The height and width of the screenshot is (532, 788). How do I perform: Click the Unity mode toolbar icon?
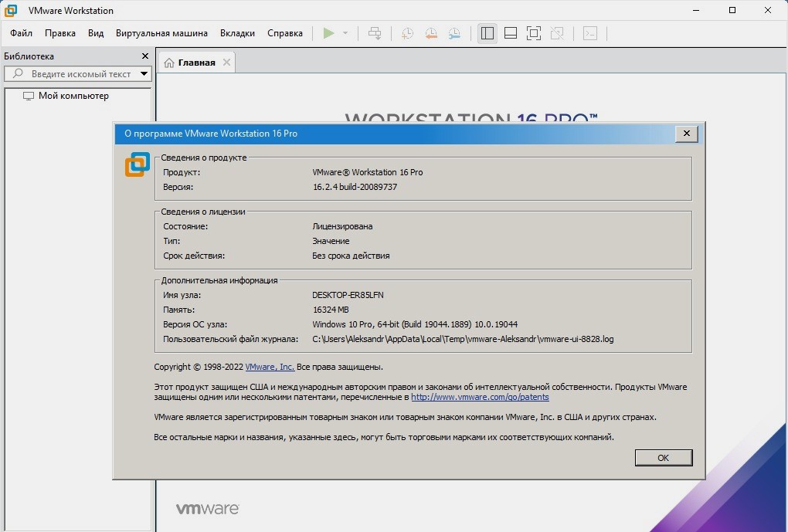pyautogui.click(x=557, y=34)
